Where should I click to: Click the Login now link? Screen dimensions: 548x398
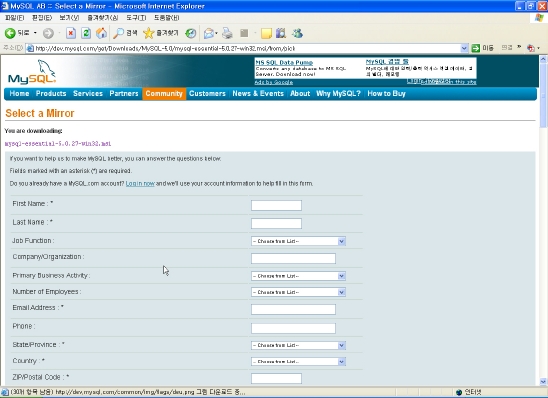click(140, 183)
